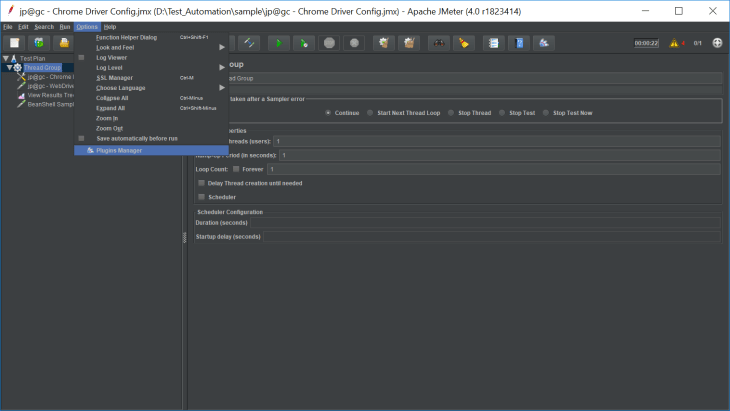Viewport: 730px width, 411px height.
Task: Select Start Next Thread Loop option
Action: click(370, 113)
